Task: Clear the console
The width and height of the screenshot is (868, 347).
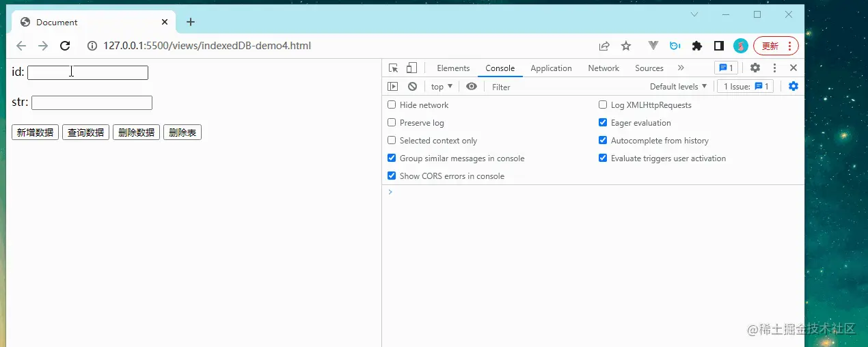Action: click(x=412, y=87)
